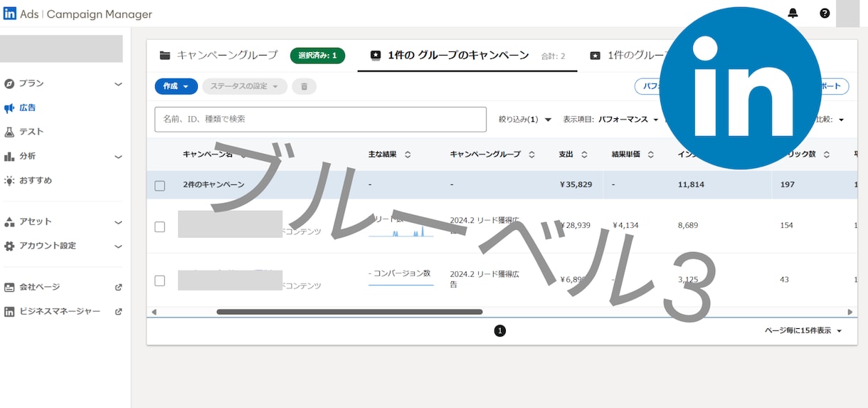Viewport: 868px width, 408px height.
Task: Click the 選択済み: 1 green badge
Action: point(317,55)
